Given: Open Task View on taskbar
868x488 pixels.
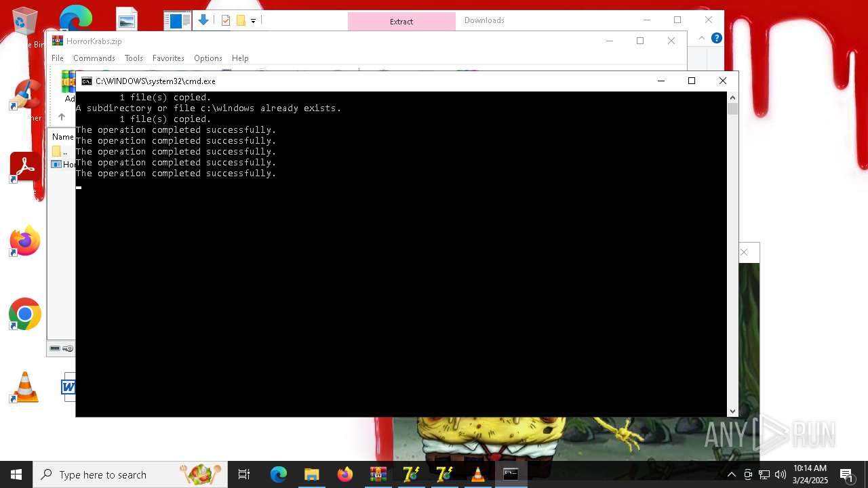Looking at the screenshot, I should (x=244, y=474).
